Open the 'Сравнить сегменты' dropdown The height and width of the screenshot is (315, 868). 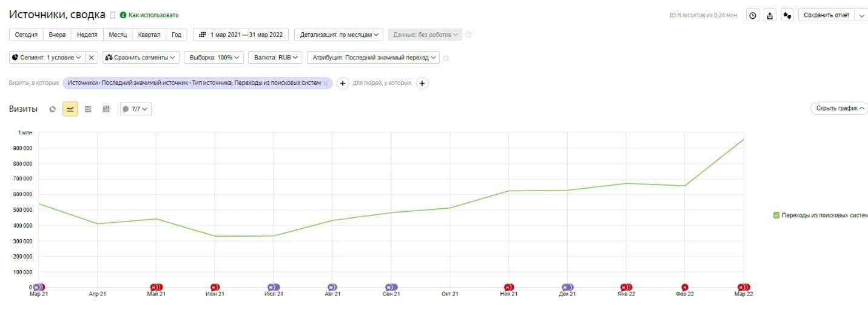coord(141,58)
